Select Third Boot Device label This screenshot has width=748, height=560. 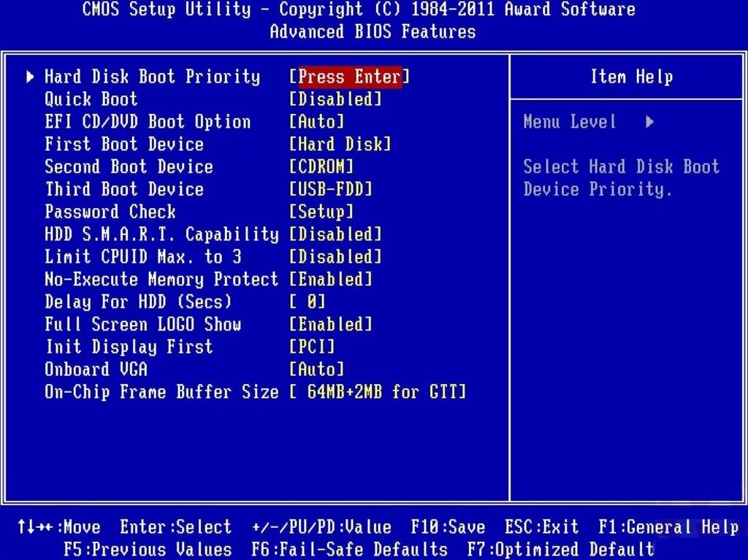(x=124, y=189)
